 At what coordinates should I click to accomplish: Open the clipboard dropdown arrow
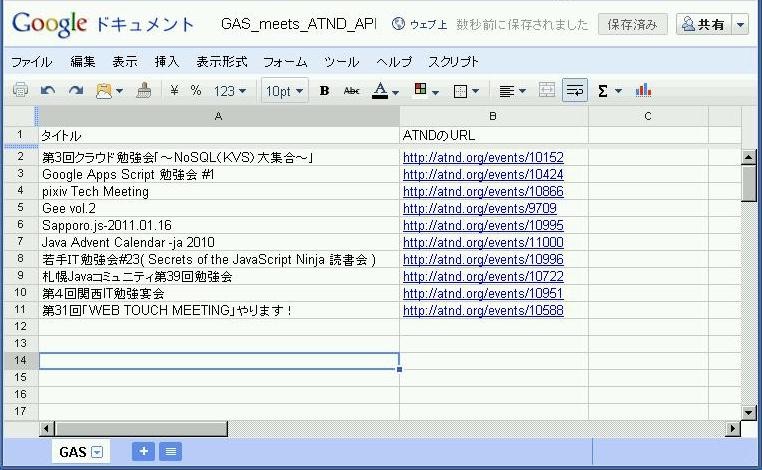point(120,91)
